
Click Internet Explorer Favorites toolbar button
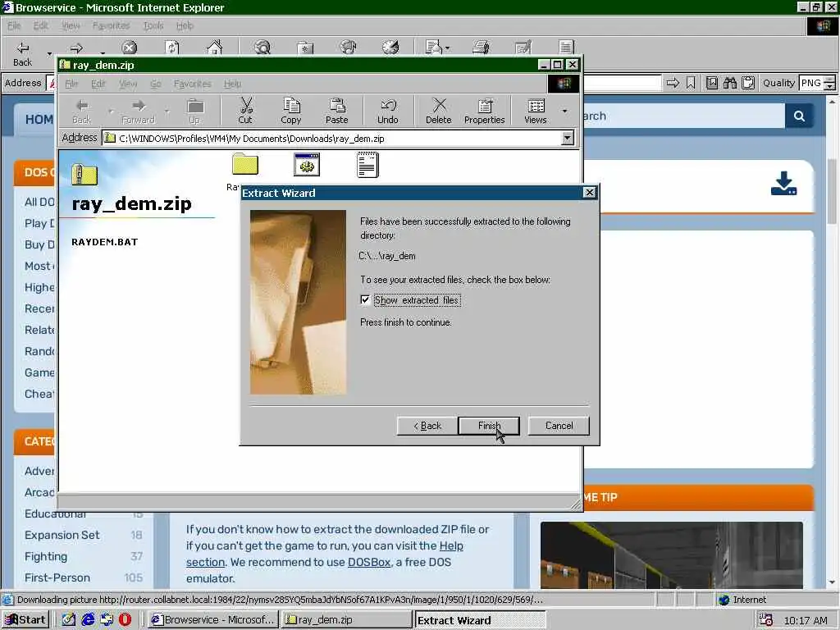pyautogui.click(x=305, y=48)
